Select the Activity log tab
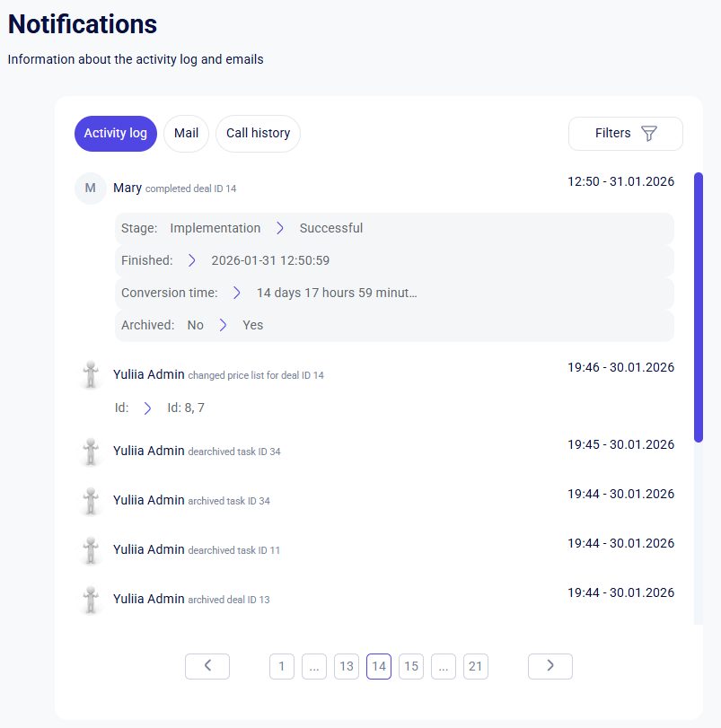 click(116, 133)
